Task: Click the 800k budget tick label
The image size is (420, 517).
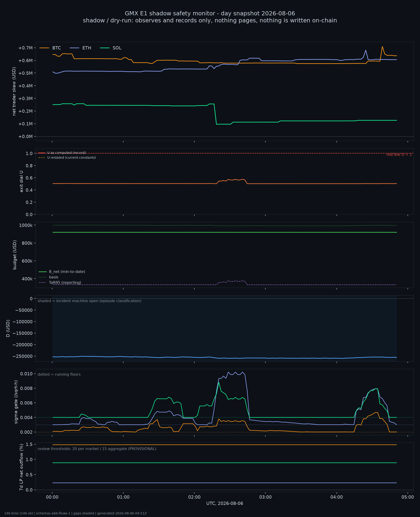Action: click(27, 243)
